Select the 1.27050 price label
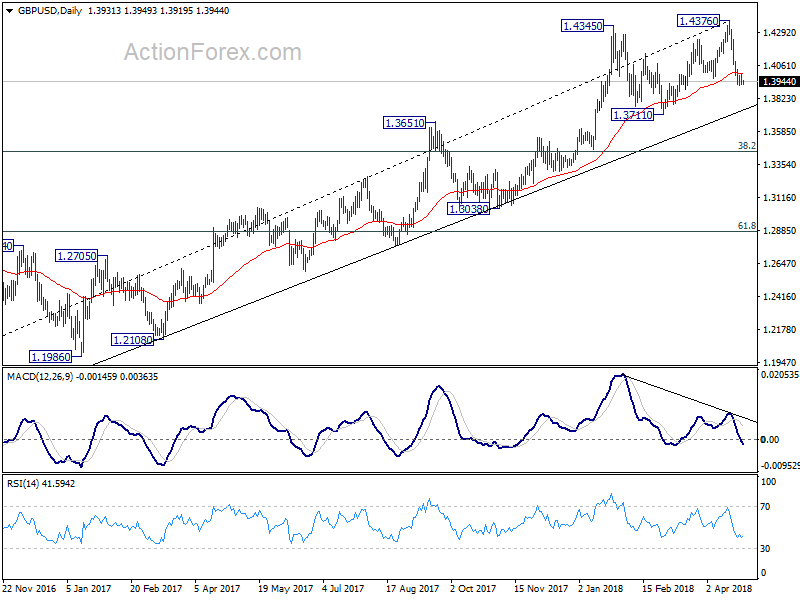The image size is (800, 600). click(77, 256)
